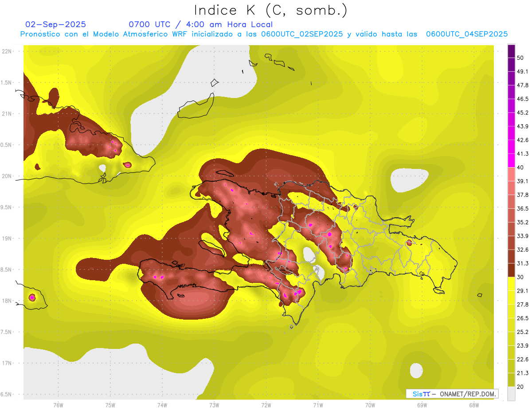Image resolution: width=532 pixels, height=411 pixels.
Task: Click the colorbar value "26.5"
Action: pyautogui.click(x=523, y=318)
